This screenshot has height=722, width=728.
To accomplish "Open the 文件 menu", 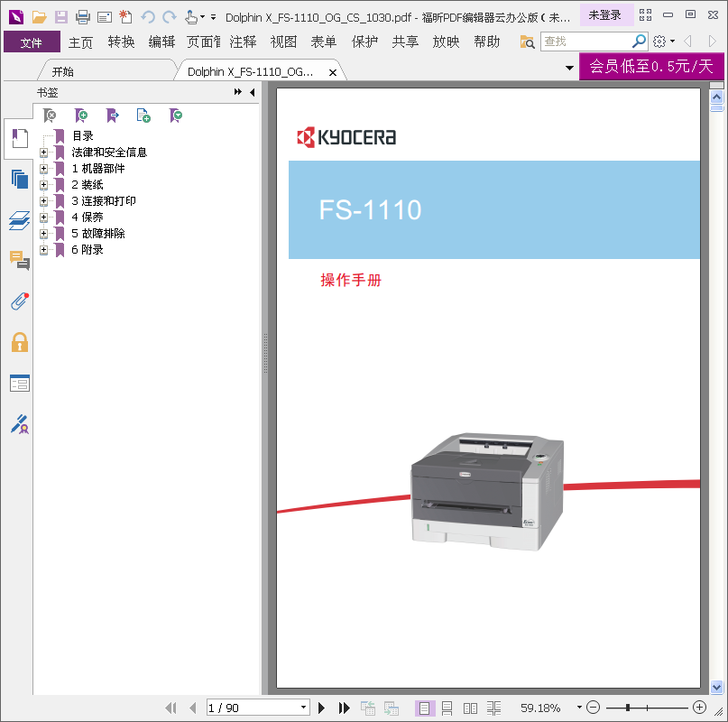I will tap(32, 42).
